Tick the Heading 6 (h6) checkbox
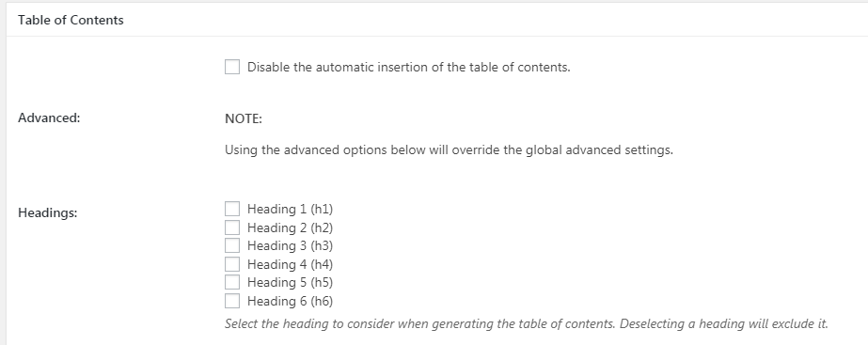The width and height of the screenshot is (868, 345). coord(232,301)
